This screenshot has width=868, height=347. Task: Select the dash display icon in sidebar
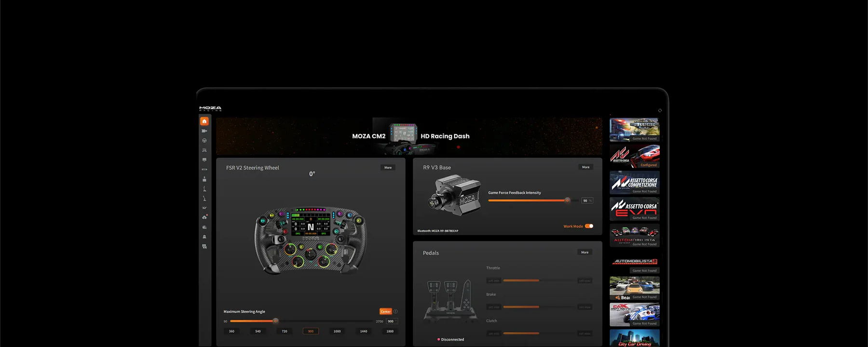[x=204, y=160]
